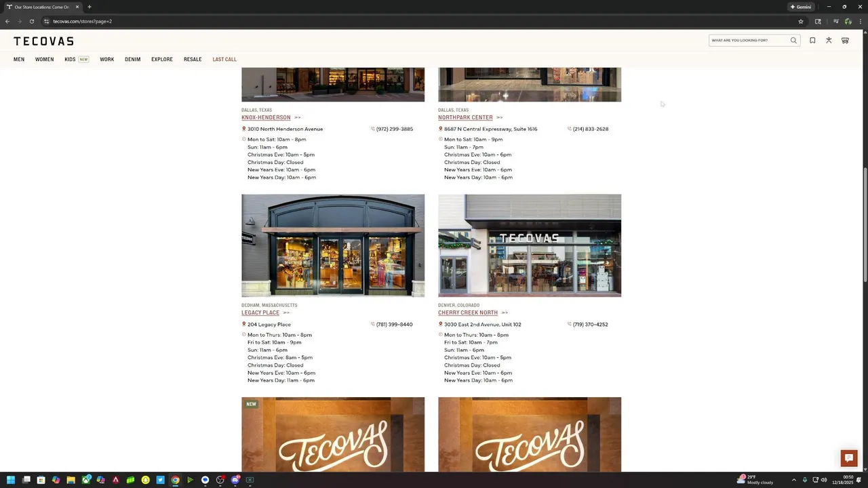This screenshot has width=868, height=488.
Task: Open the shopping cart wagon icon
Action: click(845, 41)
